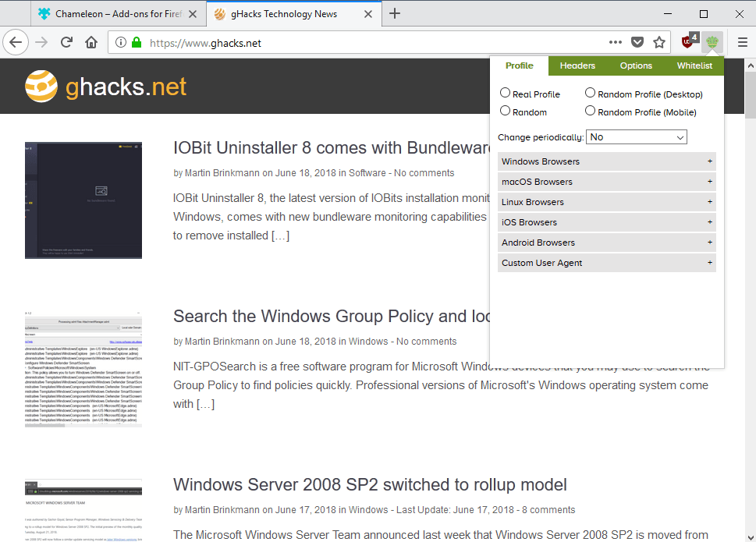Screen dimensions: 756x542
Task: Close the gHacks Technology News tab
Action: 368,14
